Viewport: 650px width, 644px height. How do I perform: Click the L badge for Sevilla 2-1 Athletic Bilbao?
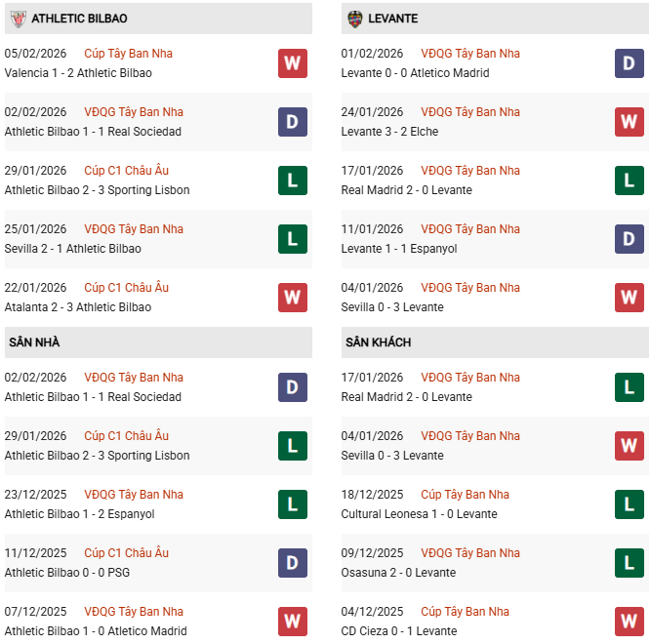click(293, 239)
